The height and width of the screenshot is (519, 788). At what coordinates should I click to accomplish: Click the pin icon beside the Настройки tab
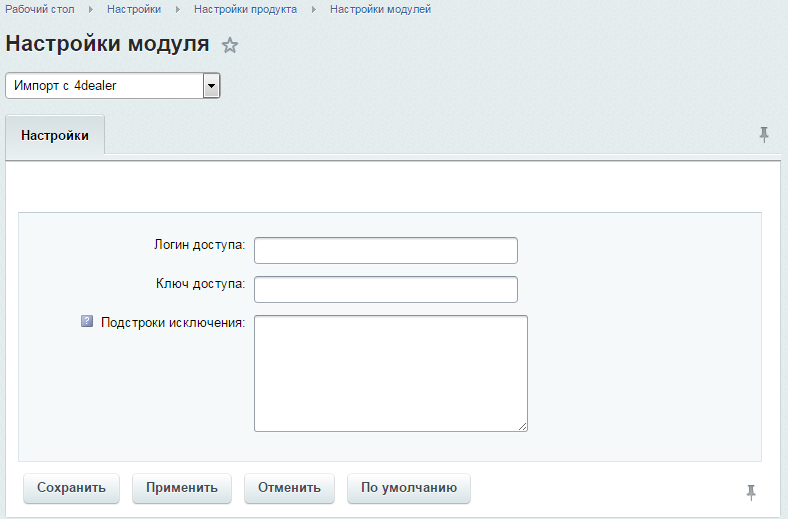point(764,135)
